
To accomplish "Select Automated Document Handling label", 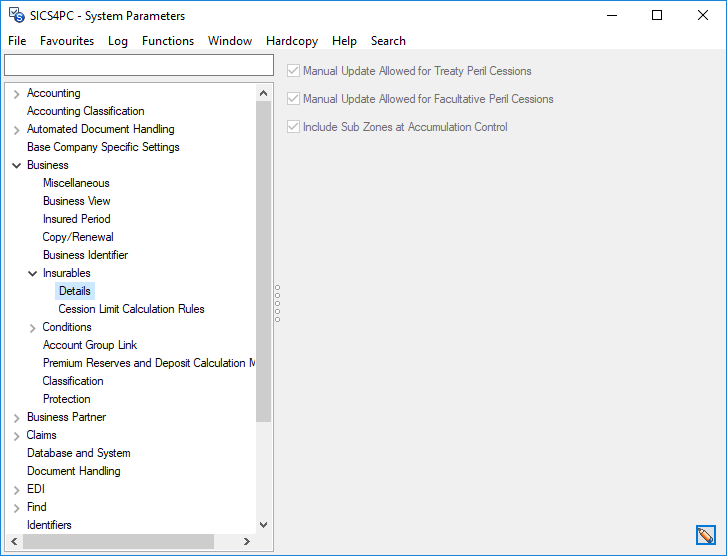I will (101, 129).
